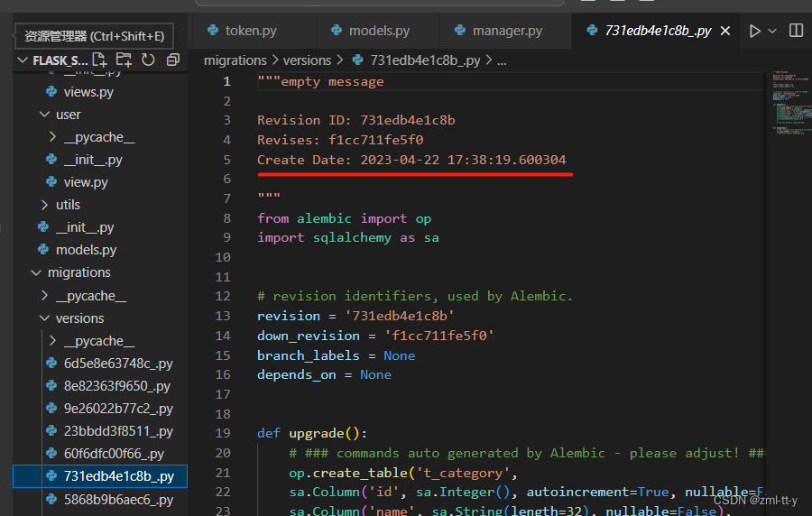Click the New File icon in explorer header
Screen dimensions: 812x516
99,60
